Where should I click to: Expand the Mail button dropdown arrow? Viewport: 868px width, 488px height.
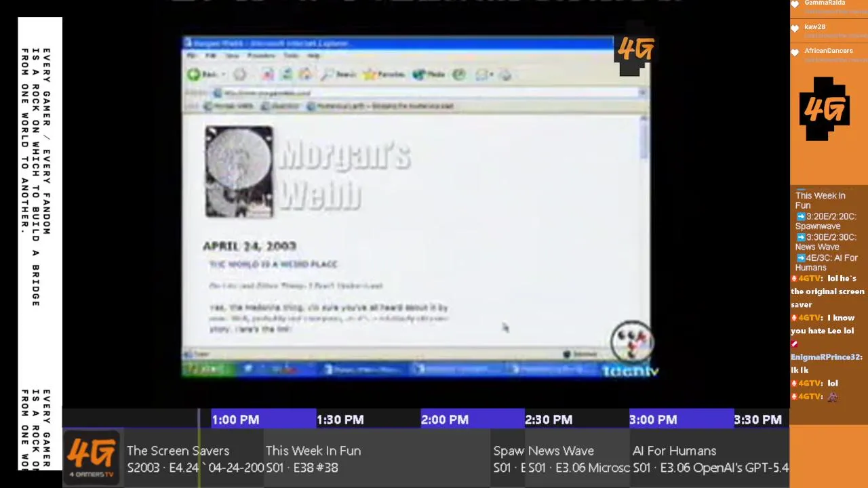tap(492, 75)
